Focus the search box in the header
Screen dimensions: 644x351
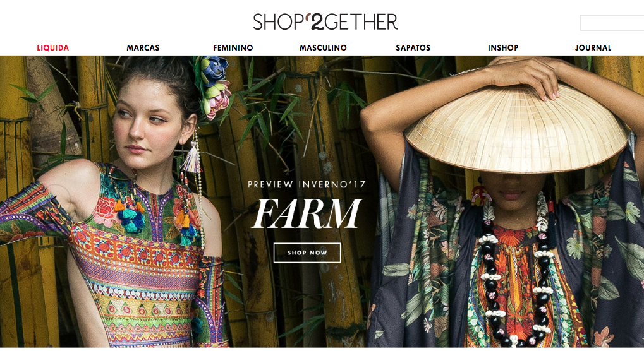(x=612, y=23)
